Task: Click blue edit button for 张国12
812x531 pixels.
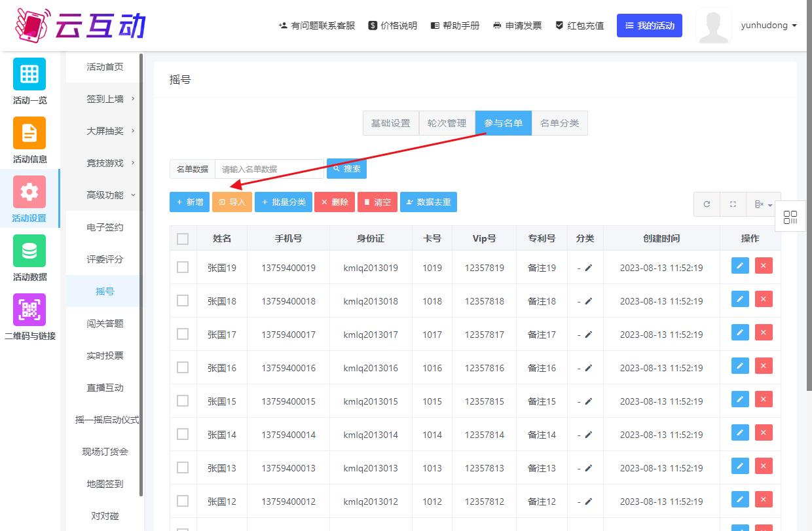Action: 740,499
